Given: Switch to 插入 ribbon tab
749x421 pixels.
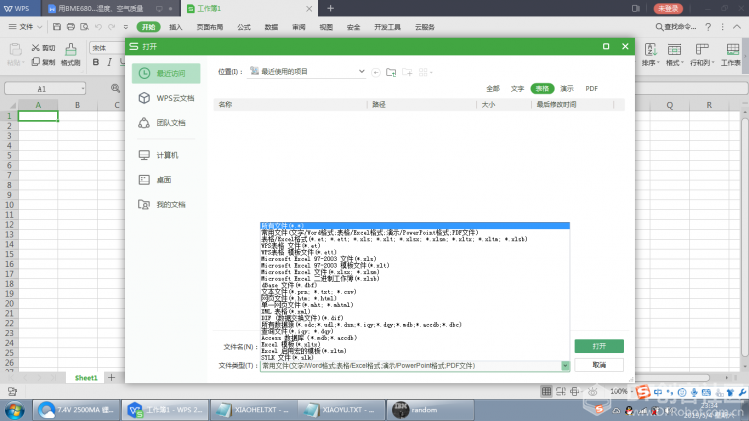Looking at the screenshot, I should click(x=176, y=27).
